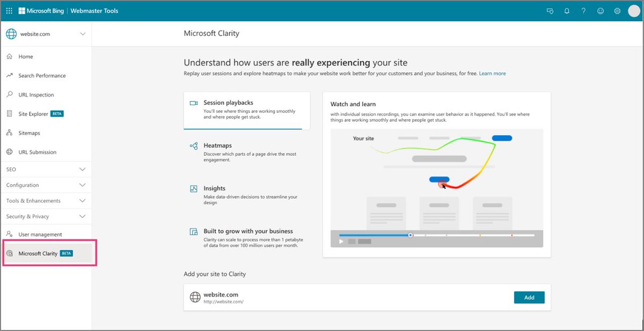
Task: Expand the SEO section
Action: [x=46, y=170]
